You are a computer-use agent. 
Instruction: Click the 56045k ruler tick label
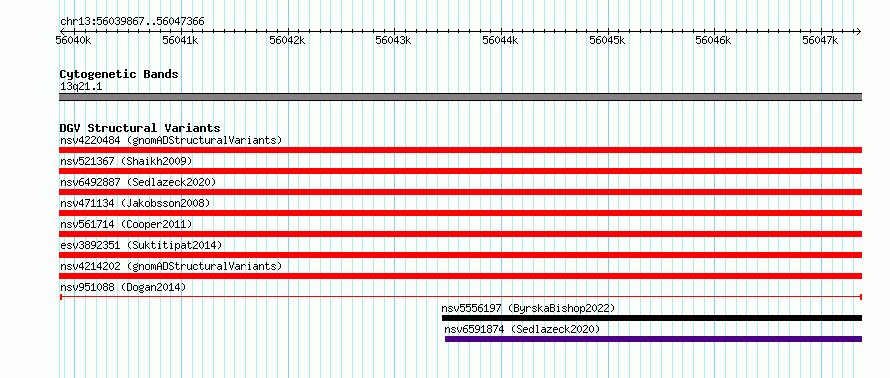coord(607,40)
